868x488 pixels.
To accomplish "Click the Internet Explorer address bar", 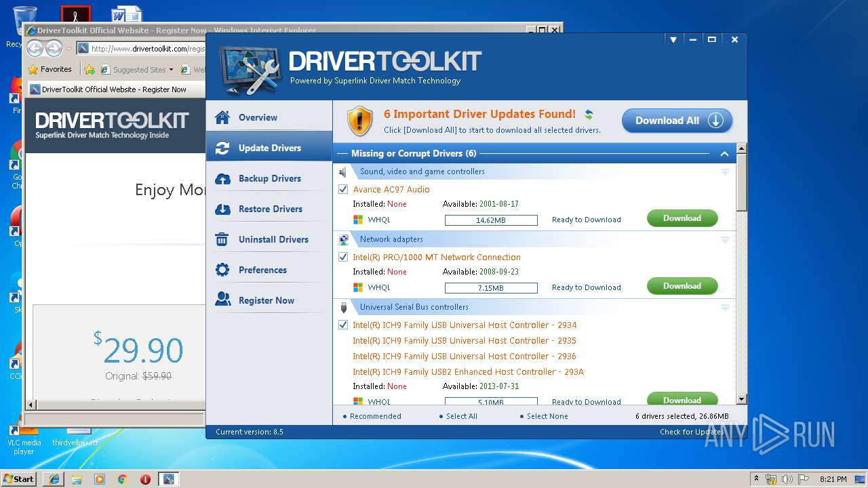I will click(141, 49).
